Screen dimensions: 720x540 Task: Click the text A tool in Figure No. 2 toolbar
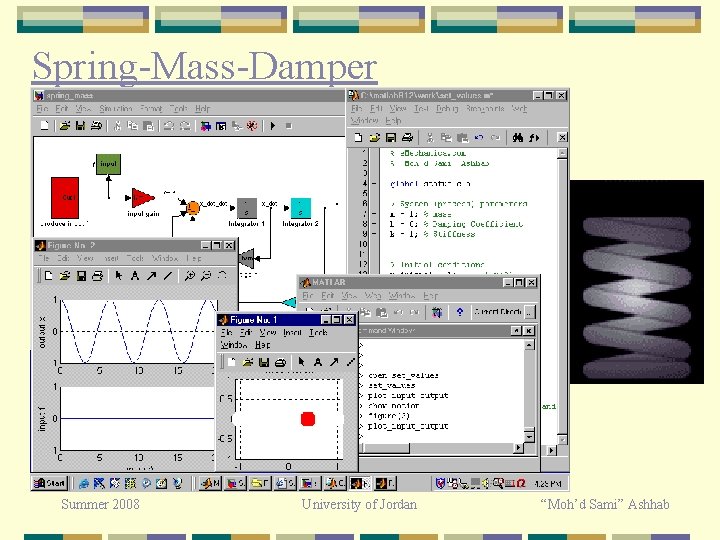click(x=135, y=276)
